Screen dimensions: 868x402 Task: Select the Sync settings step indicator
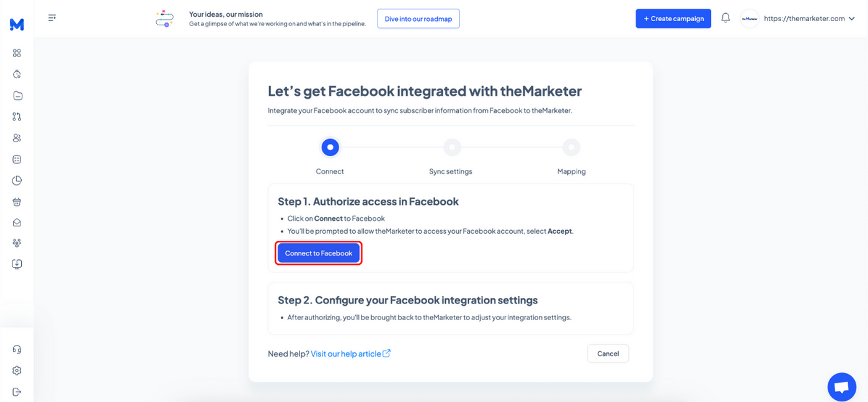click(x=452, y=148)
